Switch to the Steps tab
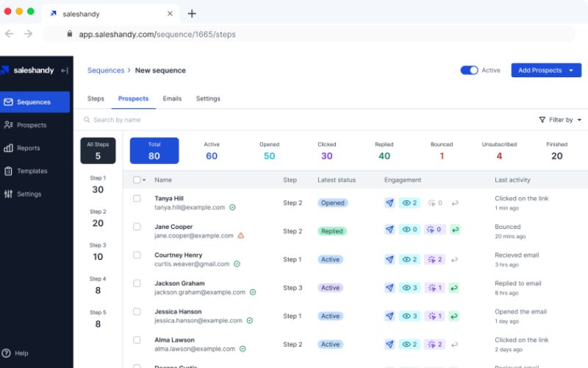Screen dimensions: 588x368 96,99
